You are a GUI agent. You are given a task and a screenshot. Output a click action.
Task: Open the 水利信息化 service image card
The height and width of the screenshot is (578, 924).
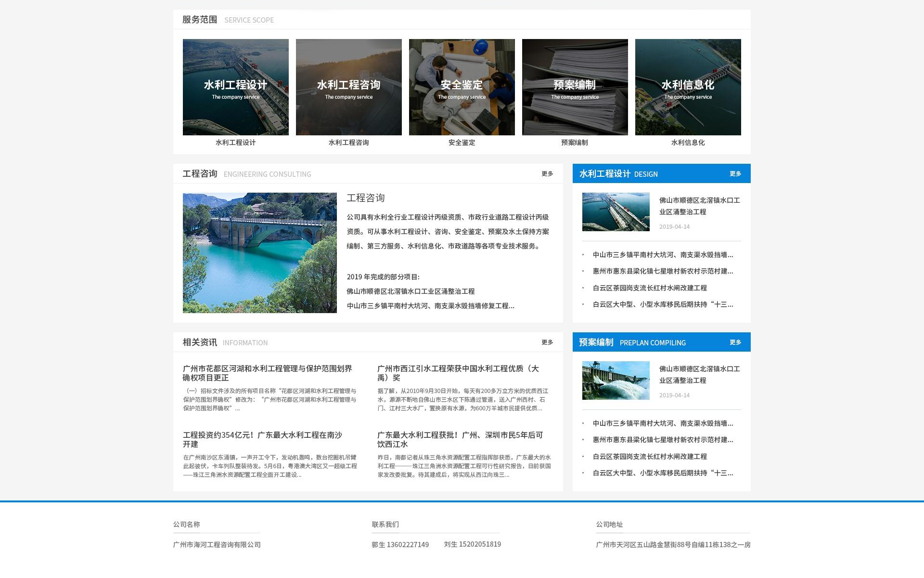pyautogui.click(x=688, y=87)
